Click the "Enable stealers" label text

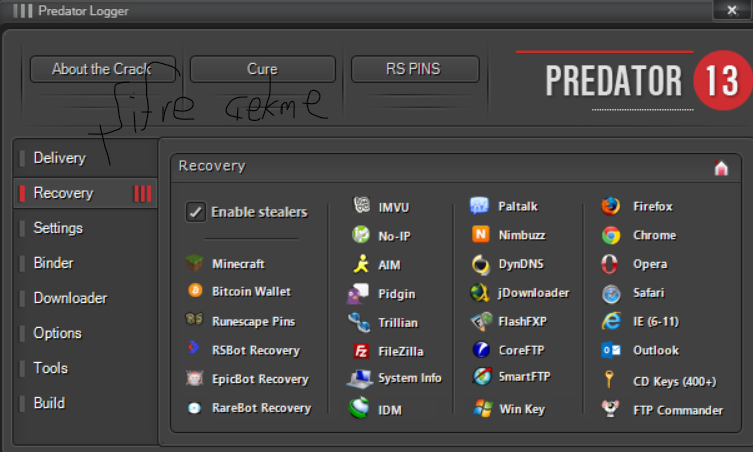259,212
